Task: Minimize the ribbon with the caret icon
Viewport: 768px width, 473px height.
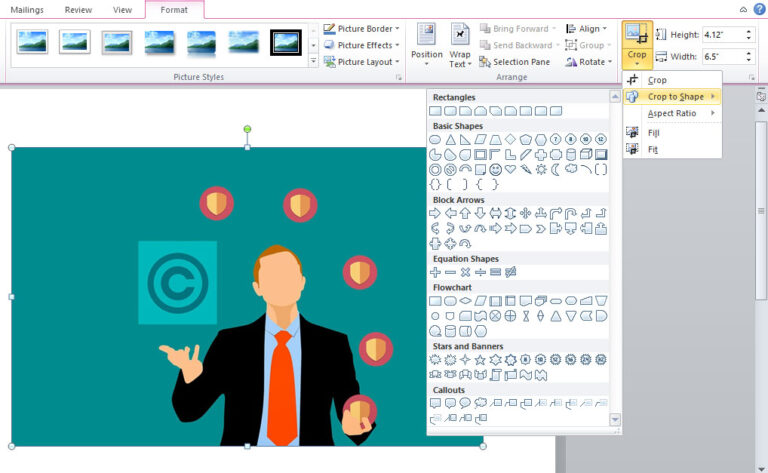Action: 743,9
